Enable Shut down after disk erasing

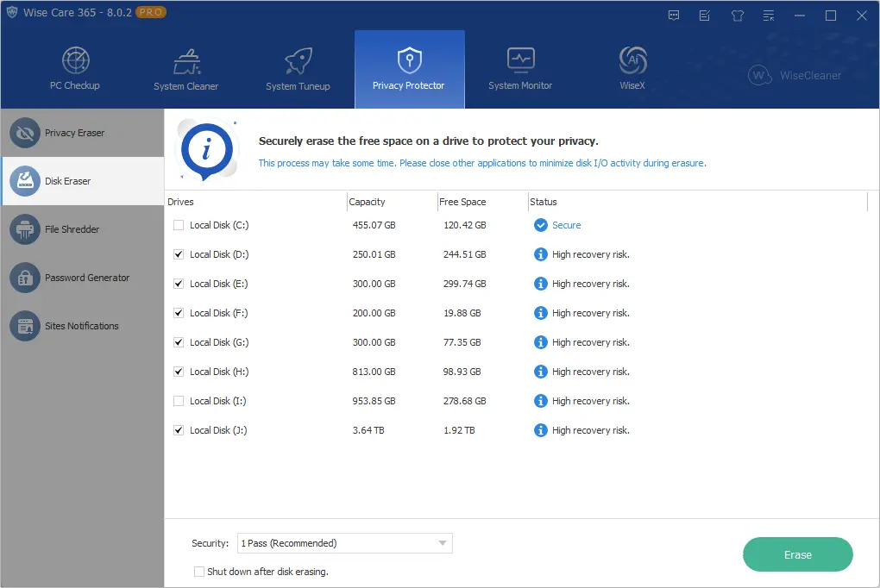point(198,572)
